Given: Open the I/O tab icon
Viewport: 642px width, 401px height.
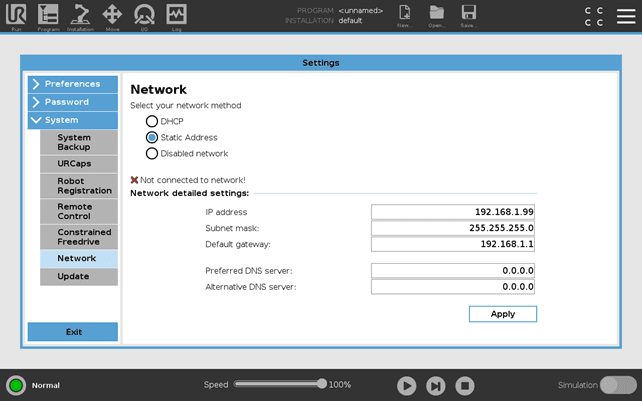Looking at the screenshot, I should [x=144, y=15].
